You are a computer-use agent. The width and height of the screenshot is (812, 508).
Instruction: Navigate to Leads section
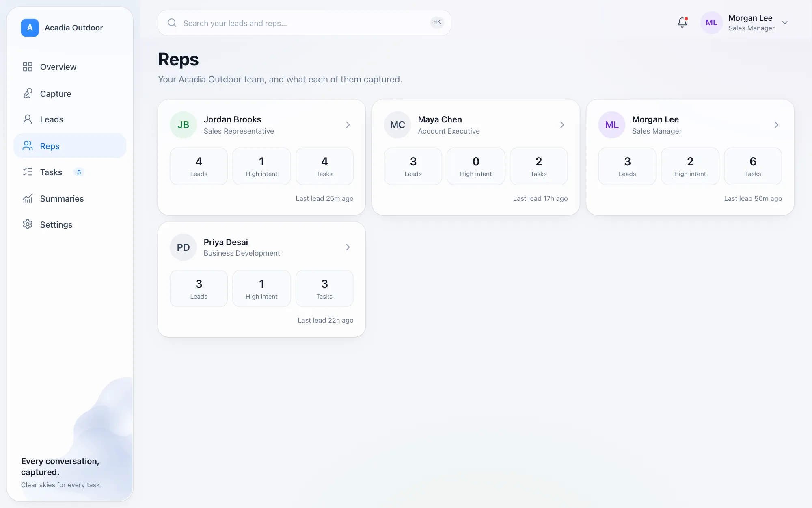tap(70, 119)
